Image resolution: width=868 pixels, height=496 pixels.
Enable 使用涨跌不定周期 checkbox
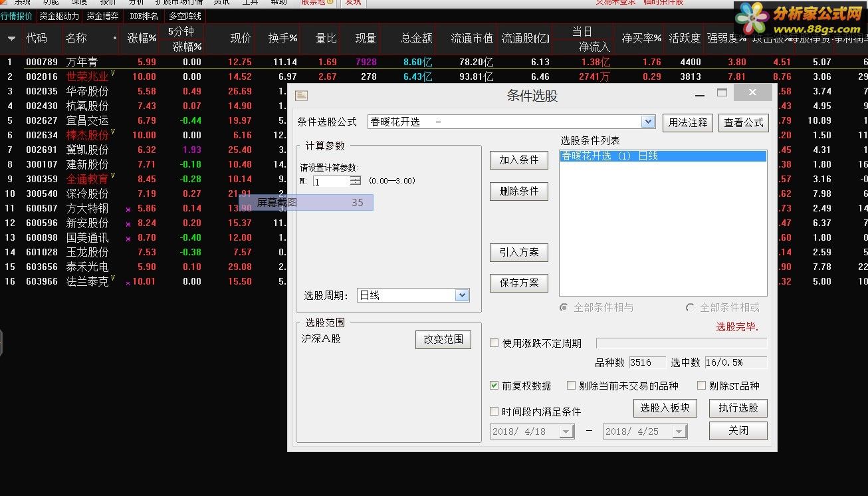[494, 343]
